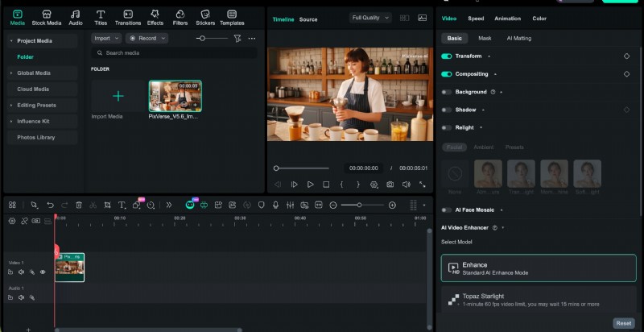Screen dimensions: 644x332
Task: Click the play-by-frame forward button
Action: pyautogui.click(x=294, y=185)
